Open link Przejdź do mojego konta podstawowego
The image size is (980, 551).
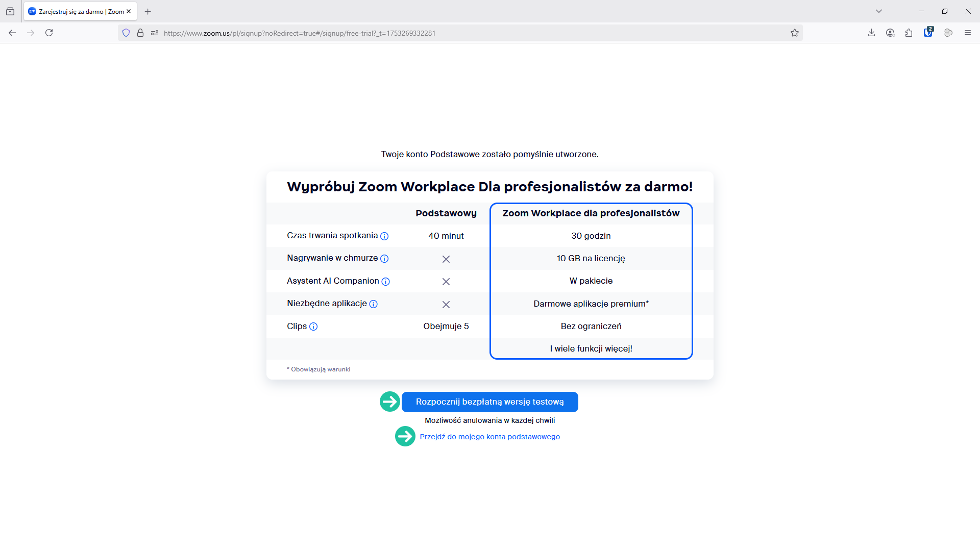[490, 437]
